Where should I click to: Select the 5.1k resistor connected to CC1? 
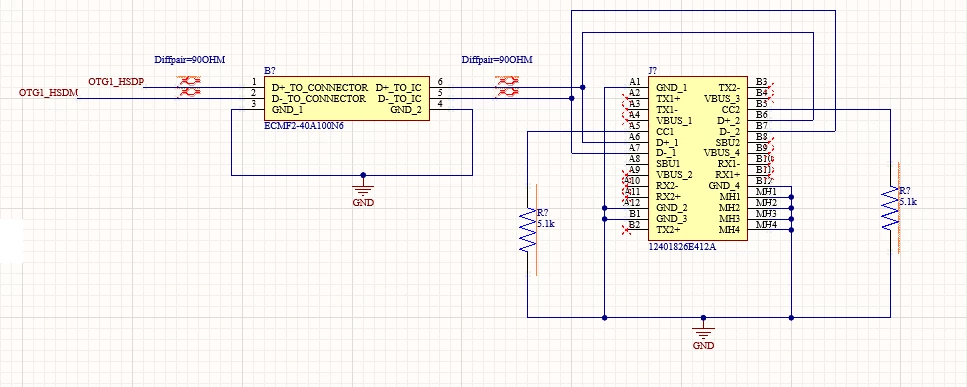point(529,229)
